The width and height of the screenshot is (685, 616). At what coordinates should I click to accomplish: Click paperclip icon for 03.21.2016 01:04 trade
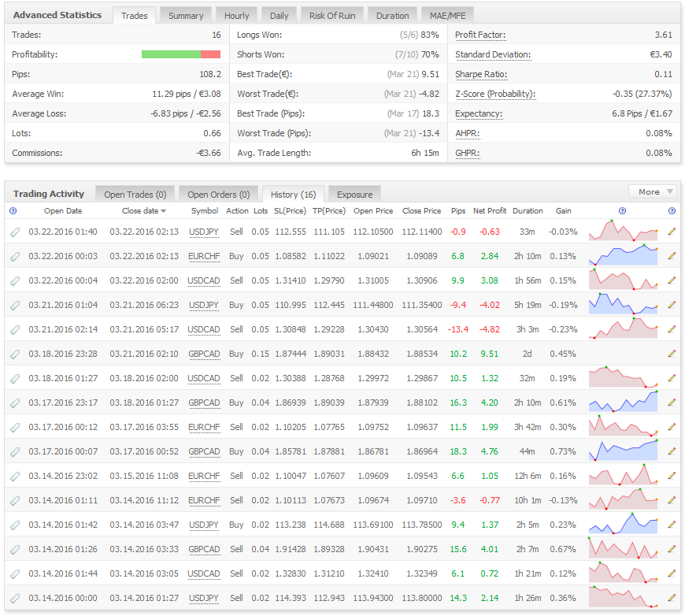[x=15, y=306]
